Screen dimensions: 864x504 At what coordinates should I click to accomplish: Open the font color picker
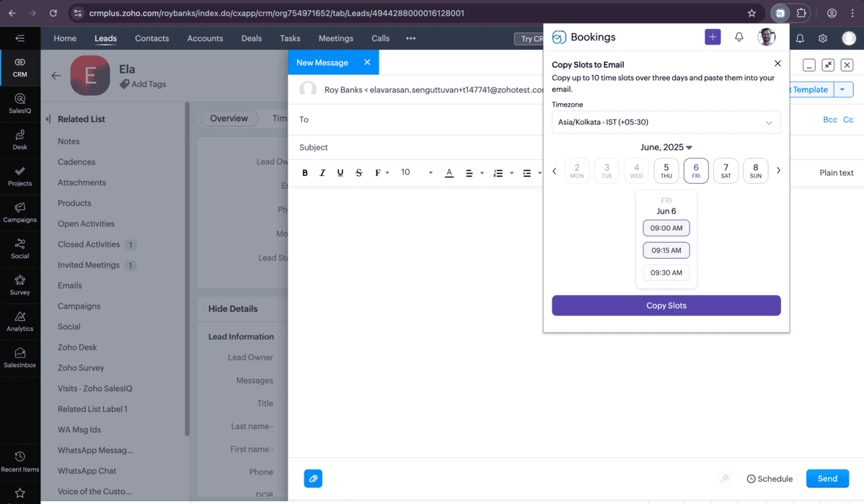(x=449, y=173)
